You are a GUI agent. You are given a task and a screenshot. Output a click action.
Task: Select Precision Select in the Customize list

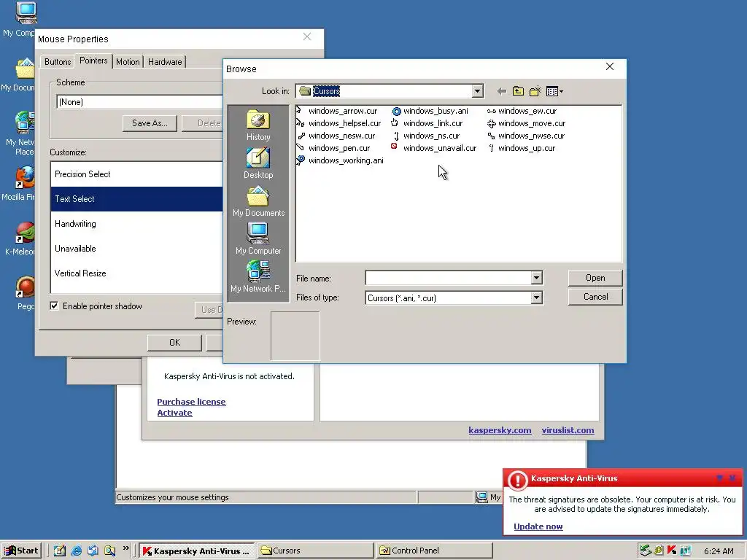coord(136,174)
